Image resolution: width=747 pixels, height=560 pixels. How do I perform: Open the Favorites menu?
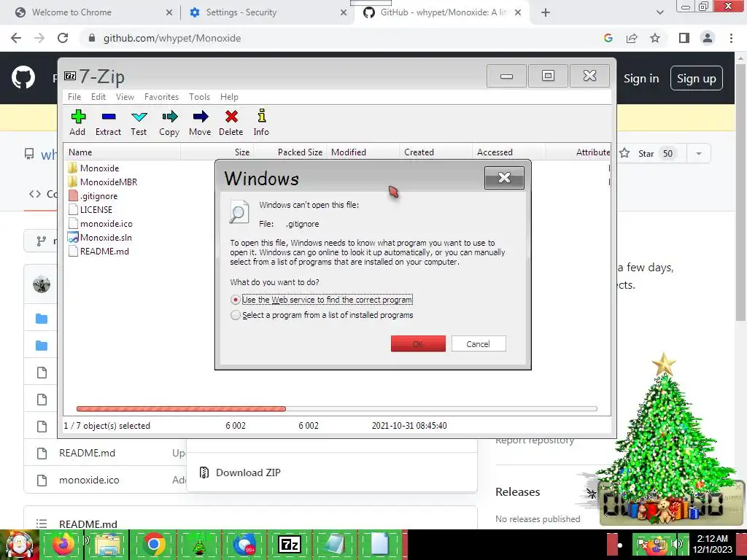click(x=161, y=97)
